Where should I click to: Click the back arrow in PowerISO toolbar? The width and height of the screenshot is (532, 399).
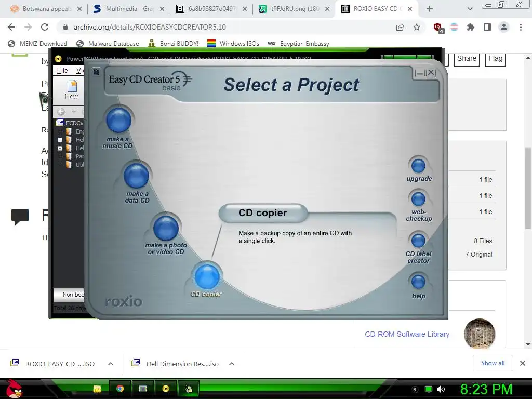(61, 112)
